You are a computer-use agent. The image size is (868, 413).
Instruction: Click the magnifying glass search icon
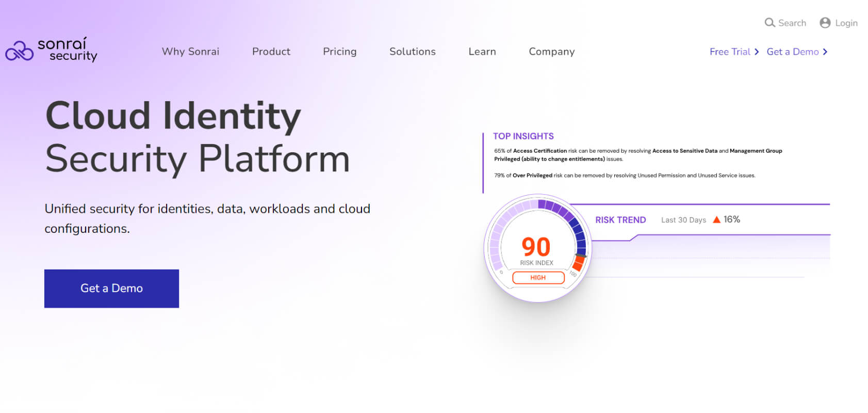click(769, 23)
